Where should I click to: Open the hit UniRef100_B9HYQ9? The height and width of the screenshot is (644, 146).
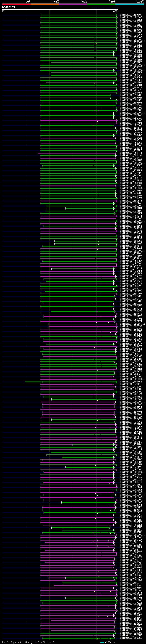(131, 15)
